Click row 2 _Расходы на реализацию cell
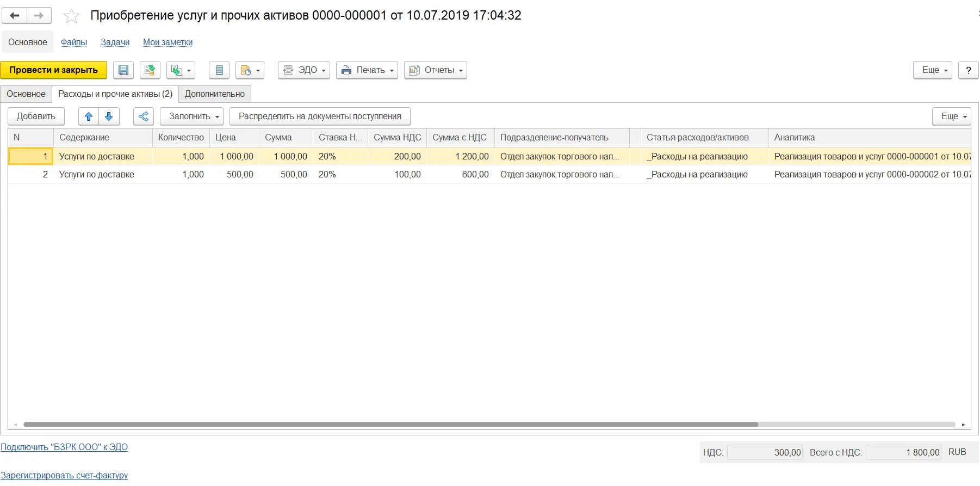This screenshot has width=980, height=486. [x=705, y=175]
